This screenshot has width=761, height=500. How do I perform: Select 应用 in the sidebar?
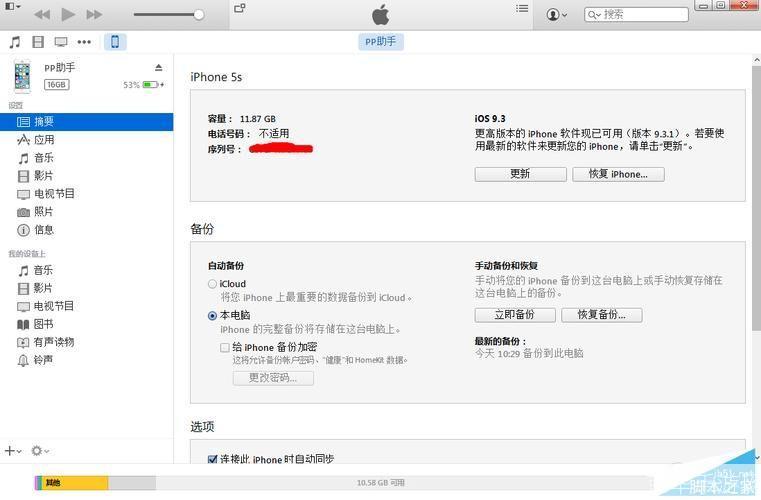[86, 140]
